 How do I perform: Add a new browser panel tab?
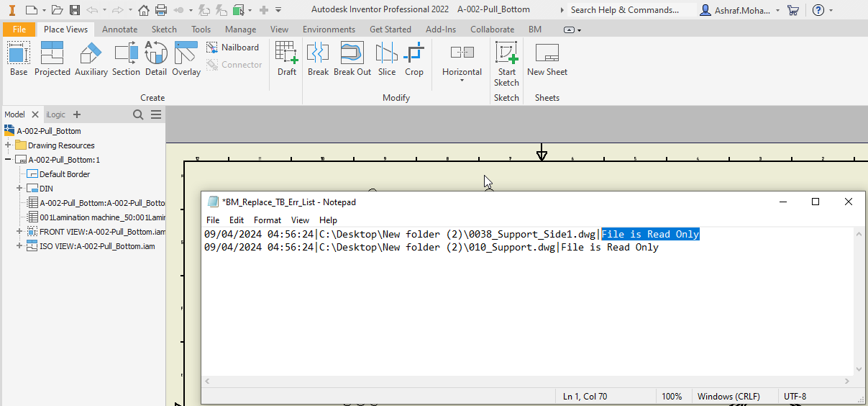(77, 114)
